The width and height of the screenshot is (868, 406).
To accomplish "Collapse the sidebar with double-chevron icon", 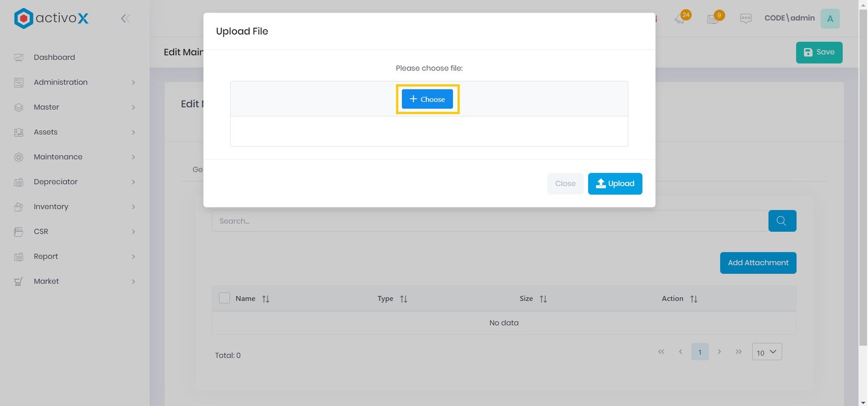I will click(125, 18).
